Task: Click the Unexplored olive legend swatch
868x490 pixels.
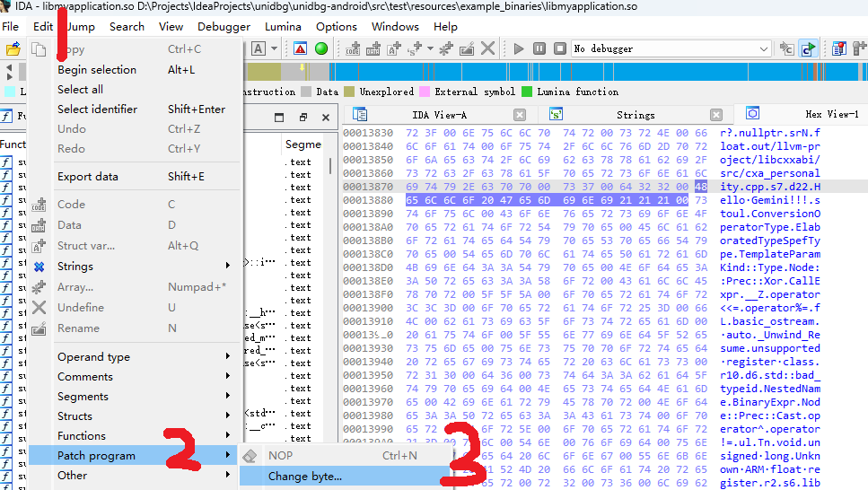Action: pyautogui.click(x=349, y=92)
